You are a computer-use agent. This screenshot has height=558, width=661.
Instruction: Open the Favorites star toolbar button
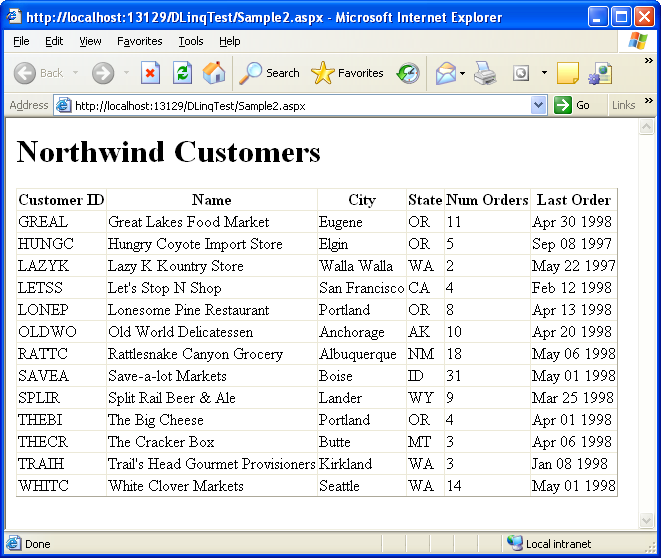pyautogui.click(x=347, y=73)
